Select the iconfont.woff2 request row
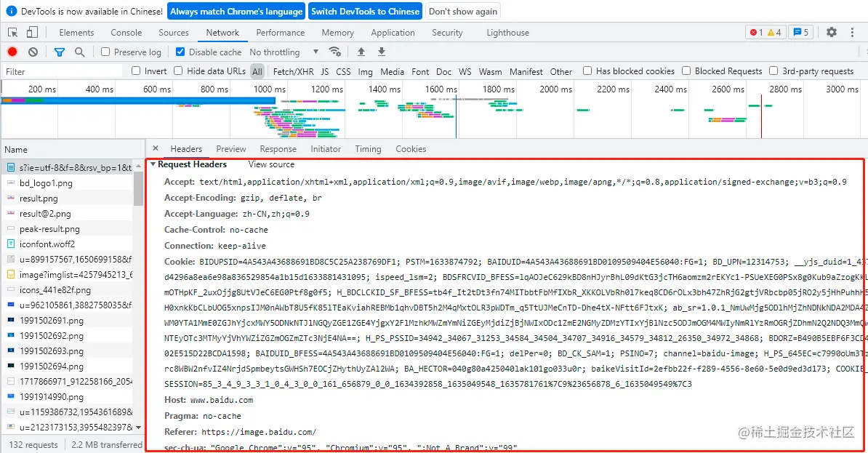Screen dimensions: 868x453 tap(67, 244)
